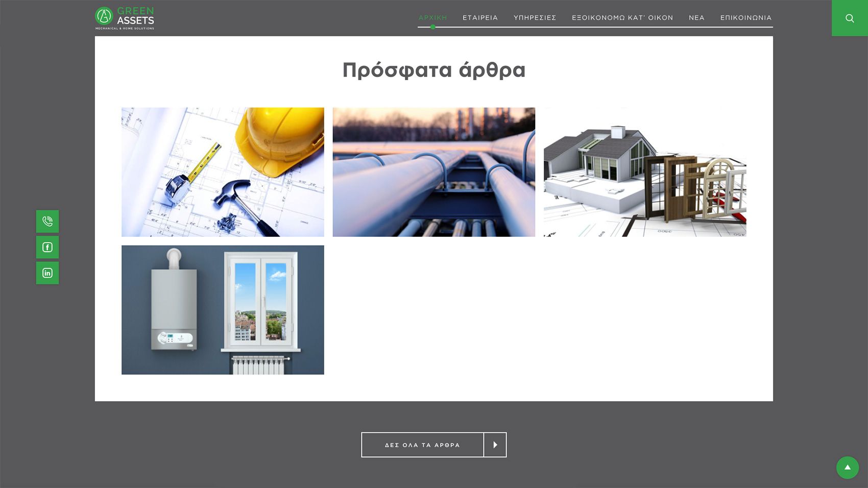868x488 pixels.
Task: Navigate to the ΝΕΑ page
Action: pos(696,17)
